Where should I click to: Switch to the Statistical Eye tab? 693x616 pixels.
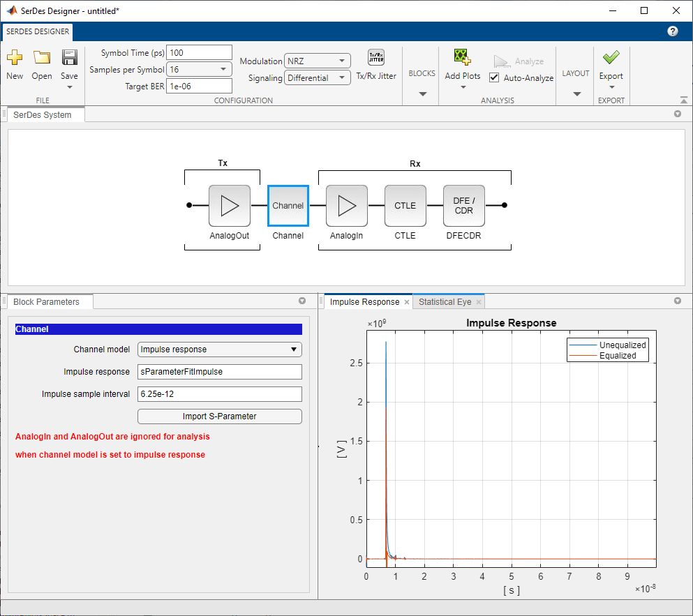point(445,302)
